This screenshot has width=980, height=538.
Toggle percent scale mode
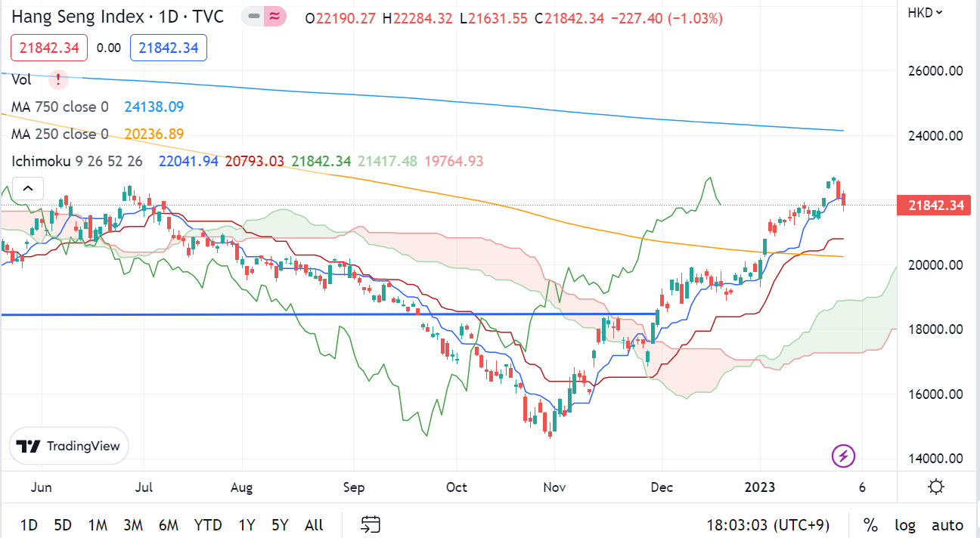click(870, 525)
